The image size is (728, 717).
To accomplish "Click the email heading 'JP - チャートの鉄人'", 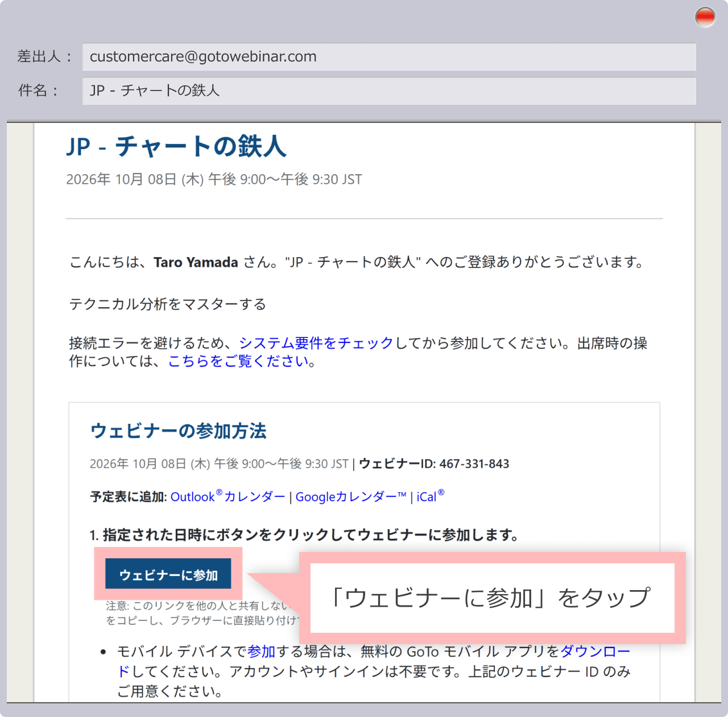I will (176, 146).
